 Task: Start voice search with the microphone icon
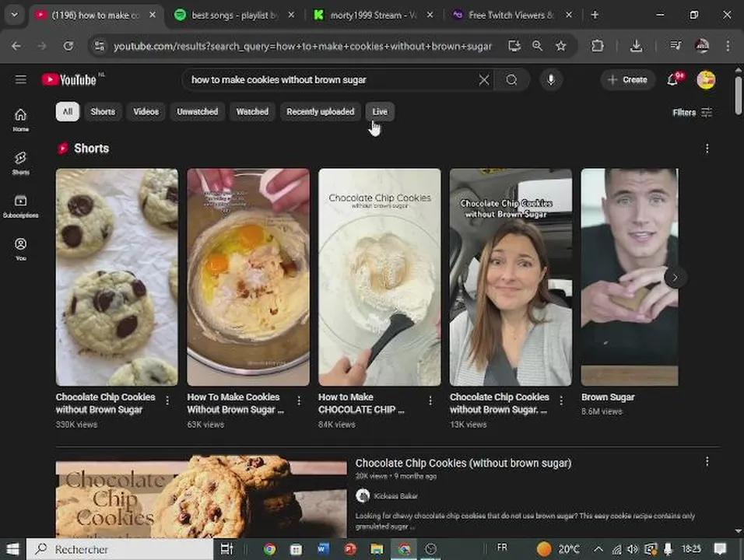click(x=551, y=80)
